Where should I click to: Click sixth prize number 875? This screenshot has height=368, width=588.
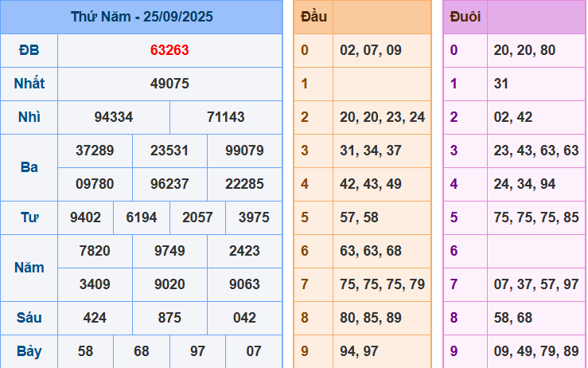[x=169, y=318]
